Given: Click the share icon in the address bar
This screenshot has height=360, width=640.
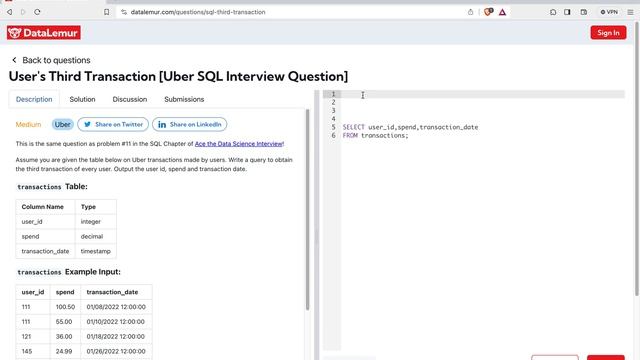Looking at the screenshot, I should (x=470, y=12).
